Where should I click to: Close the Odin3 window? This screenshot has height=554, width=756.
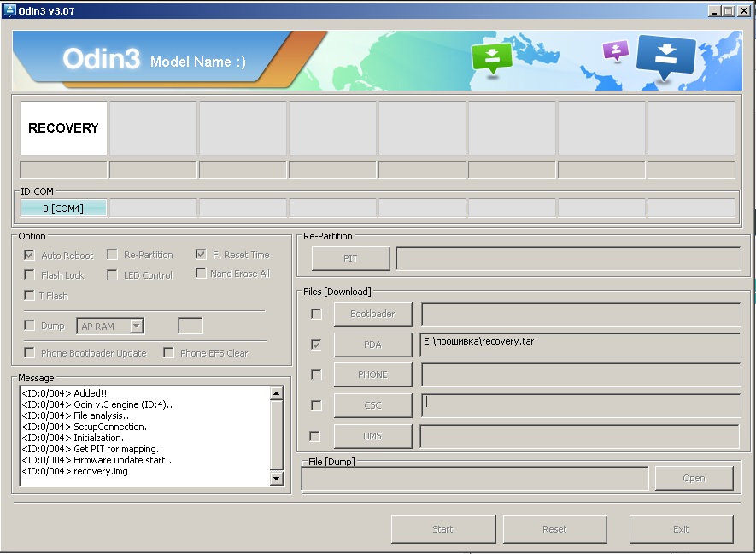(x=743, y=10)
